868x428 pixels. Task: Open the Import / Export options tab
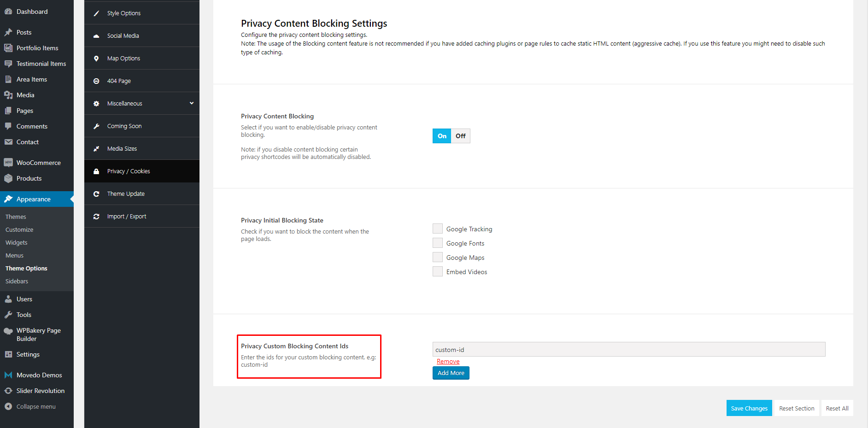tap(127, 217)
